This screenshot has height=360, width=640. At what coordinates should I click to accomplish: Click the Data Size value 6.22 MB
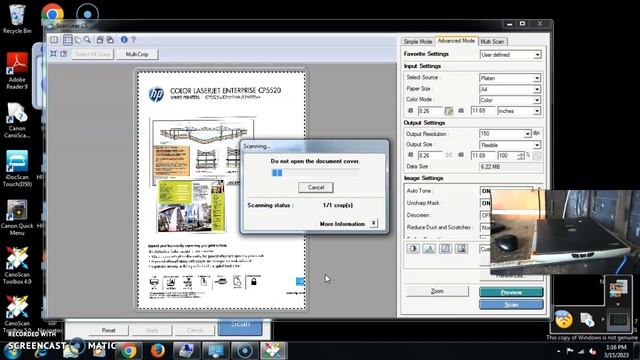click(511, 167)
